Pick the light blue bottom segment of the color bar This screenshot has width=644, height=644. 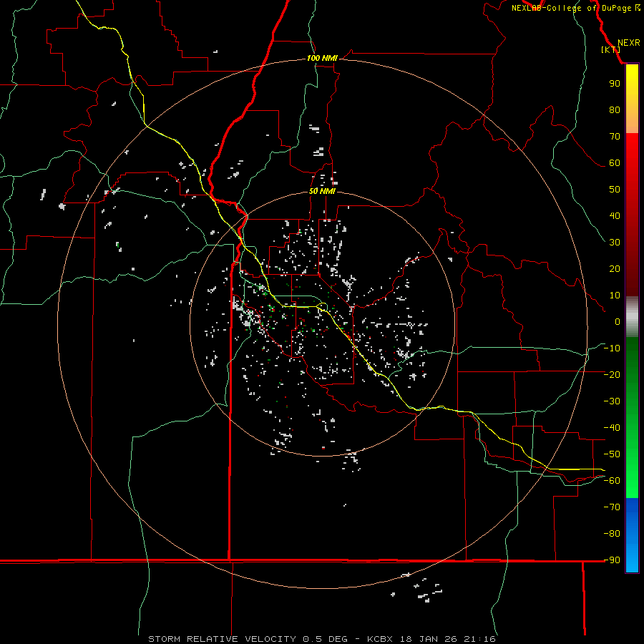click(632, 559)
